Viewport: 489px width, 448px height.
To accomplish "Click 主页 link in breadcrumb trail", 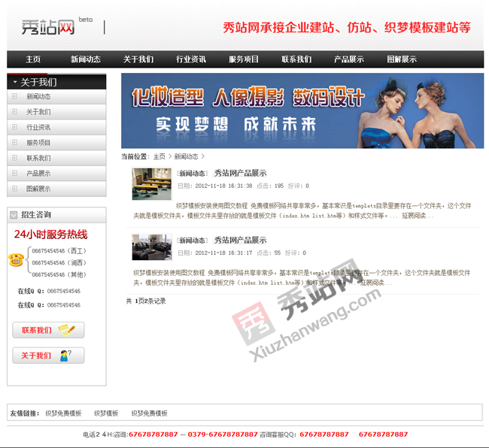I will click(x=159, y=157).
